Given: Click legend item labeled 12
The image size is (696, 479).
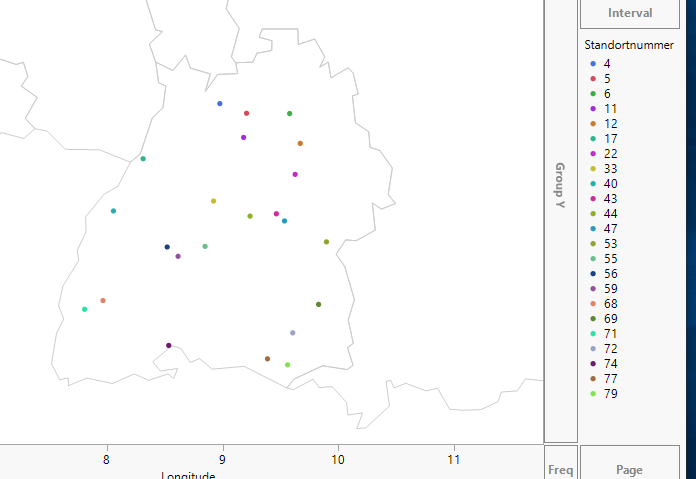Looking at the screenshot, I should click(603, 124).
